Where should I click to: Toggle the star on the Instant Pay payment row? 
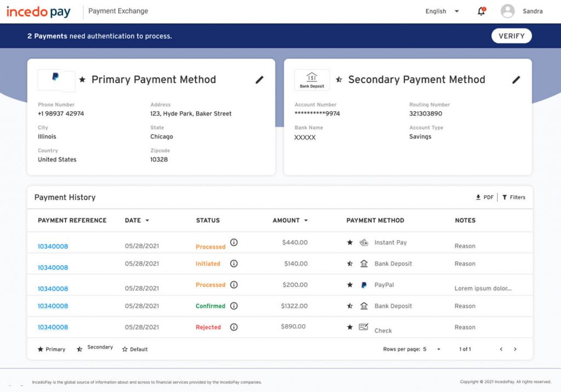coord(349,242)
